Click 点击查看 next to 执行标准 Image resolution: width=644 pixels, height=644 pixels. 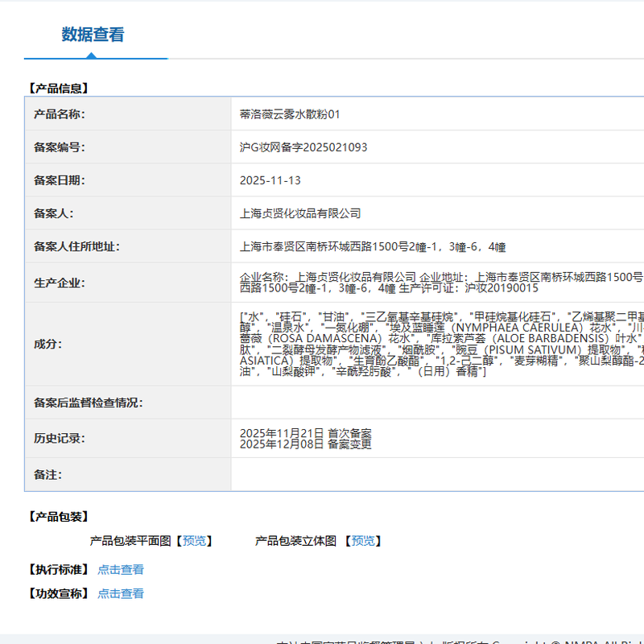pyautogui.click(x=121, y=570)
